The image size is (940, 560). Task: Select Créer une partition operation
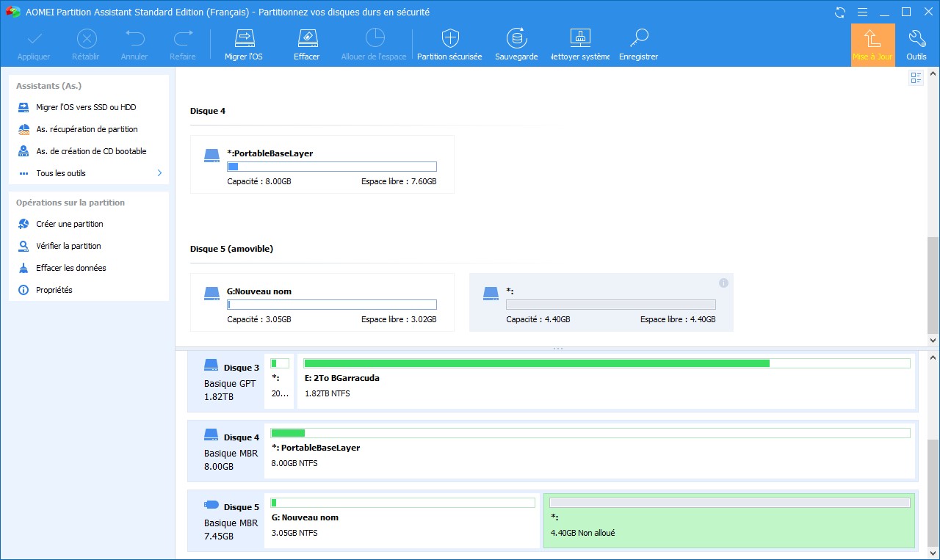70,224
